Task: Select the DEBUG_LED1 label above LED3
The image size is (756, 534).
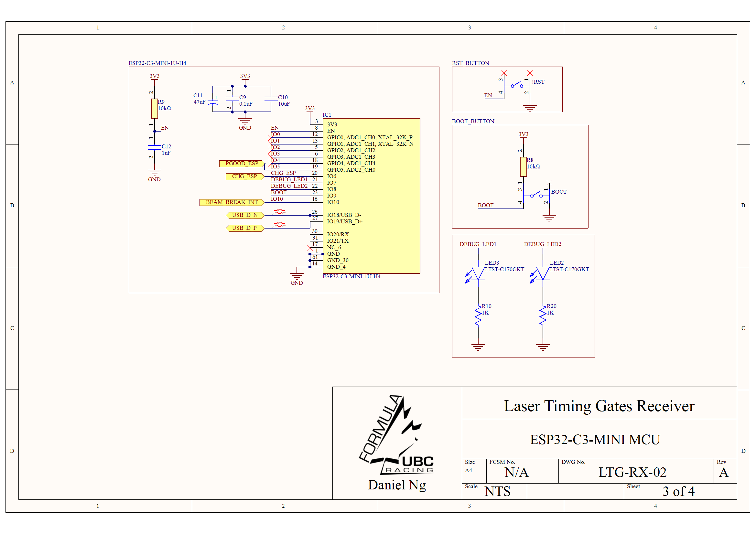Action: 478,244
